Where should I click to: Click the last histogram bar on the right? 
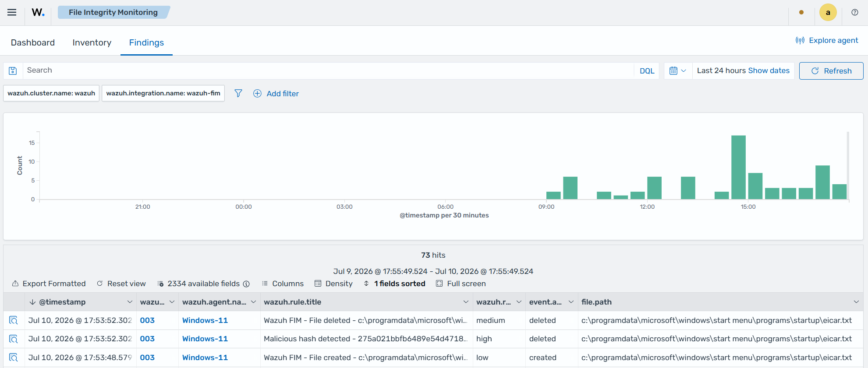(x=840, y=192)
